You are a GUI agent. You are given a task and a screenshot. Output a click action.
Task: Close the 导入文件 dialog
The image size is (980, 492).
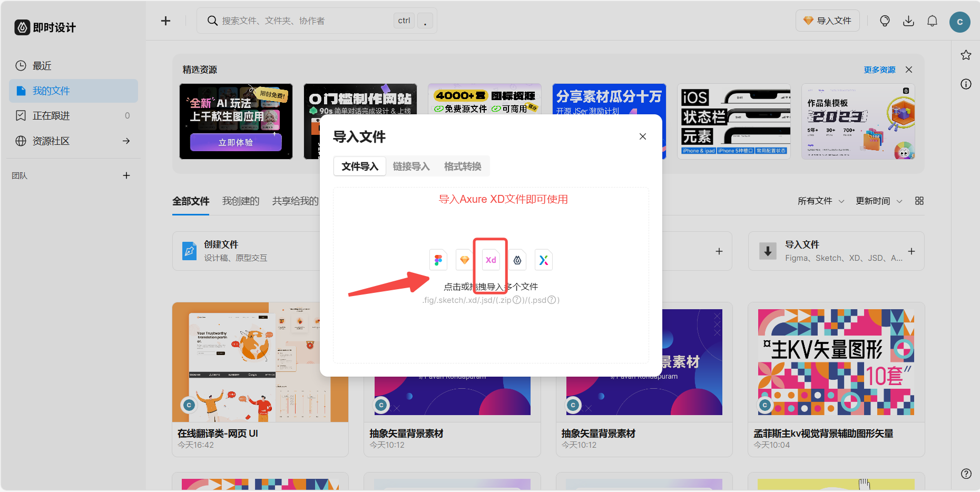click(642, 136)
